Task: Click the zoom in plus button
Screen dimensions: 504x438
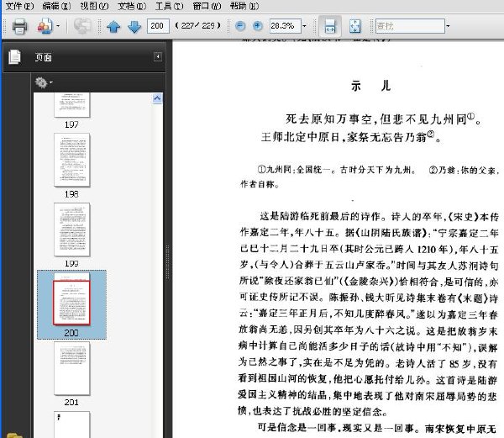Action: coord(258,26)
